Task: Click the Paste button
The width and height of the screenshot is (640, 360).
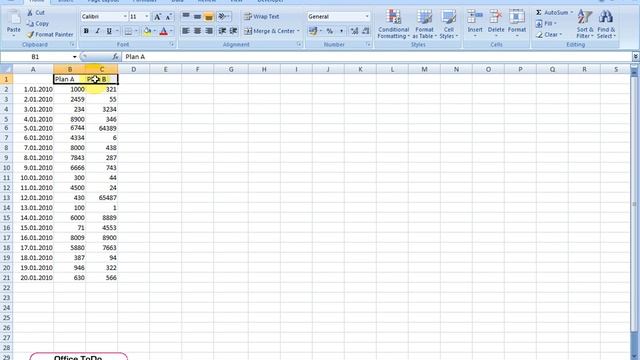Action: [x=13, y=23]
